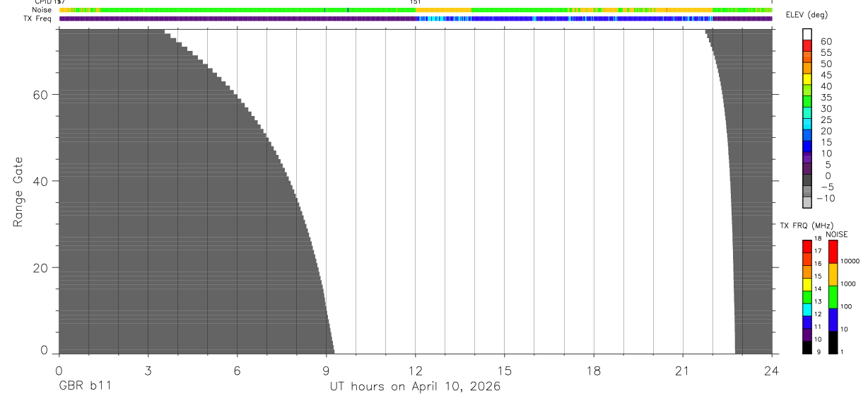Click the red segment of the TX FRQ color bar
Screen dimensions: 868x401
tap(807, 246)
